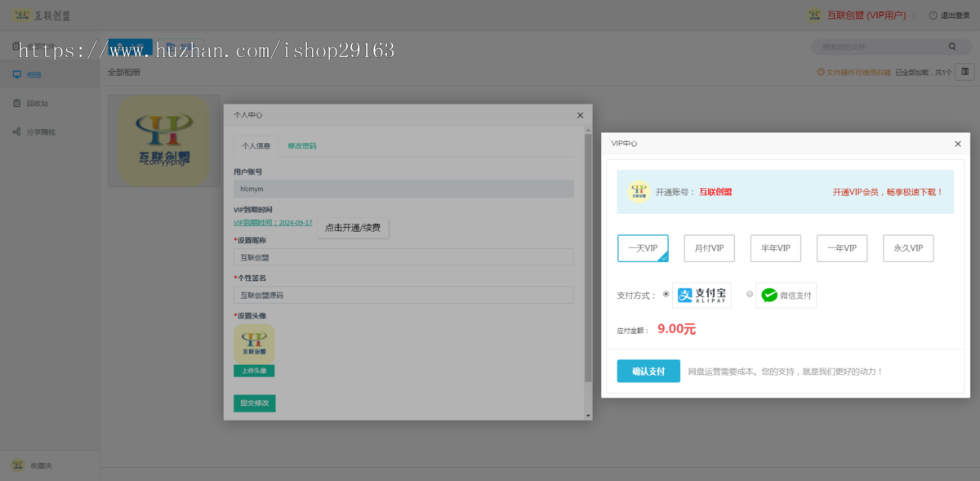Viewport: 980px width, 481px height.
Task: Switch to the 修改密码 tab
Action: point(302,146)
